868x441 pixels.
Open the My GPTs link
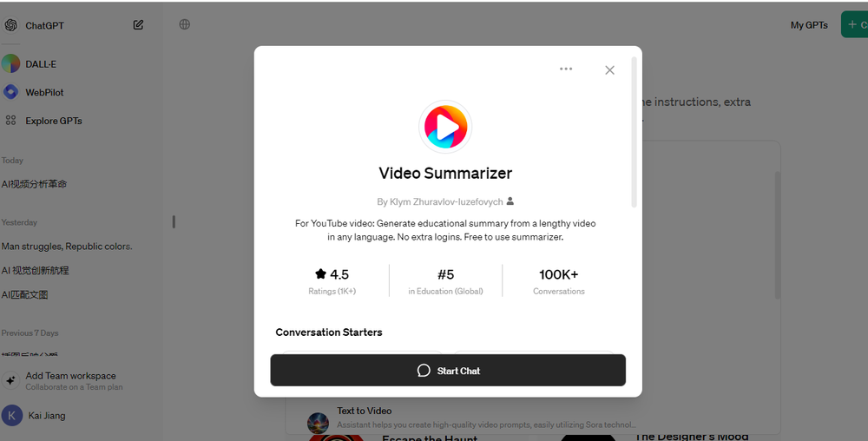[x=809, y=25]
